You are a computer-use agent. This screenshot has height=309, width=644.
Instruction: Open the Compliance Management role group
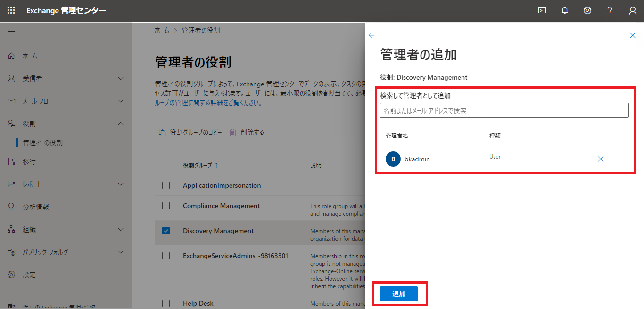point(222,206)
